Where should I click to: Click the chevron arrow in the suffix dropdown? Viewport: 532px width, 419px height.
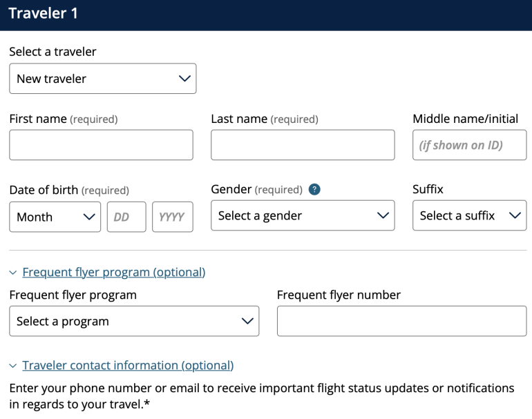pos(515,215)
